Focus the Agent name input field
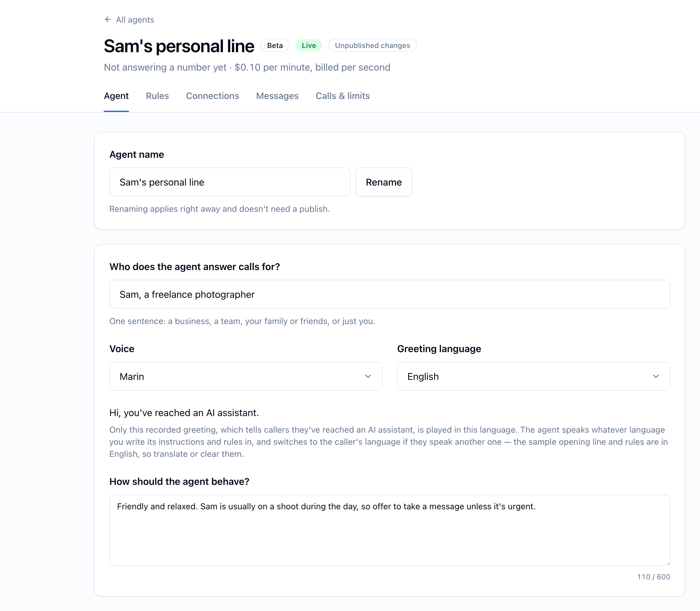Image resolution: width=700 pixels, height=611 pixels. click(230, 182)
